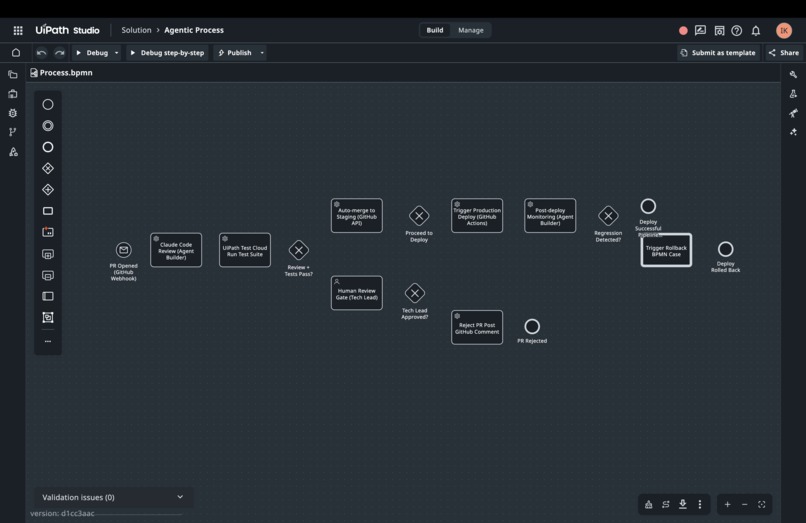
Task: Open the notifications bell
Action: 756,30
